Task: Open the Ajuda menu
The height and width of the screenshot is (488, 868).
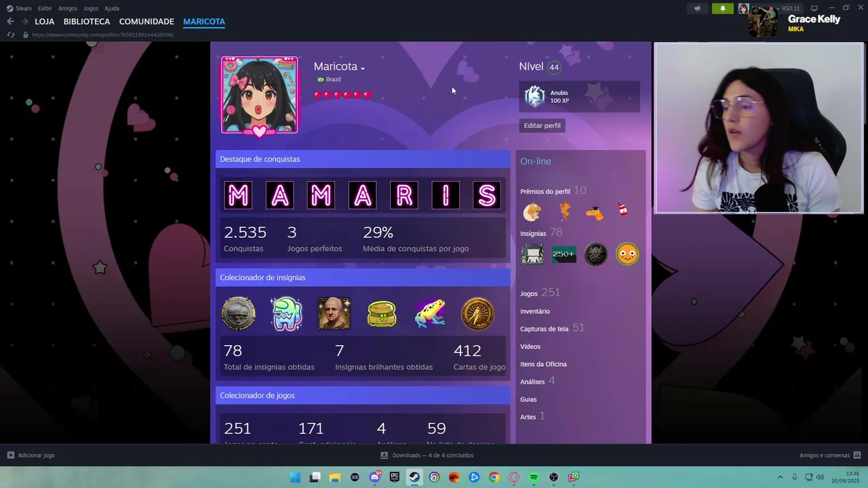Action: [x=112, y=8]
